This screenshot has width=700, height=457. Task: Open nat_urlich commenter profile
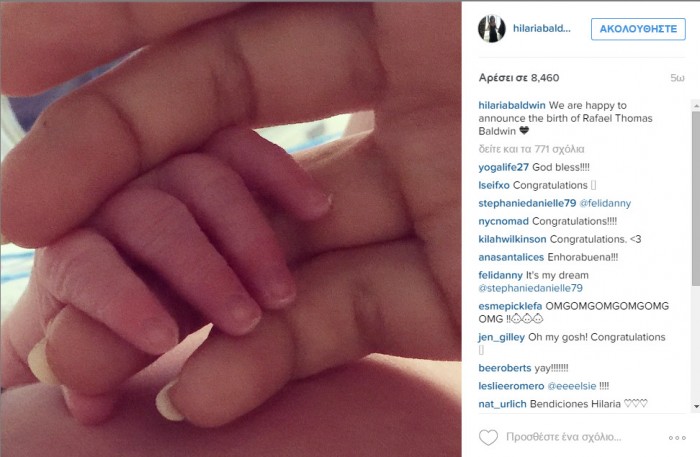pyautogui.click(x=502, y=404)
